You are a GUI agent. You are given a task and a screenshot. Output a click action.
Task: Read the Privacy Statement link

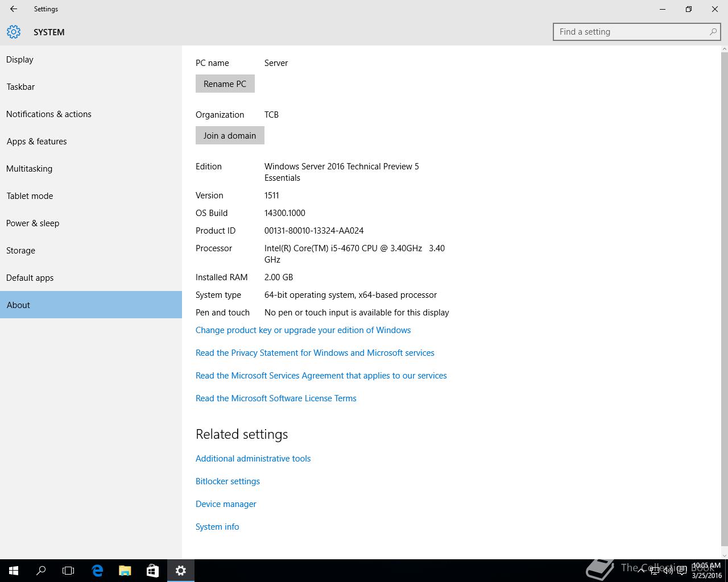coord(315,353)
